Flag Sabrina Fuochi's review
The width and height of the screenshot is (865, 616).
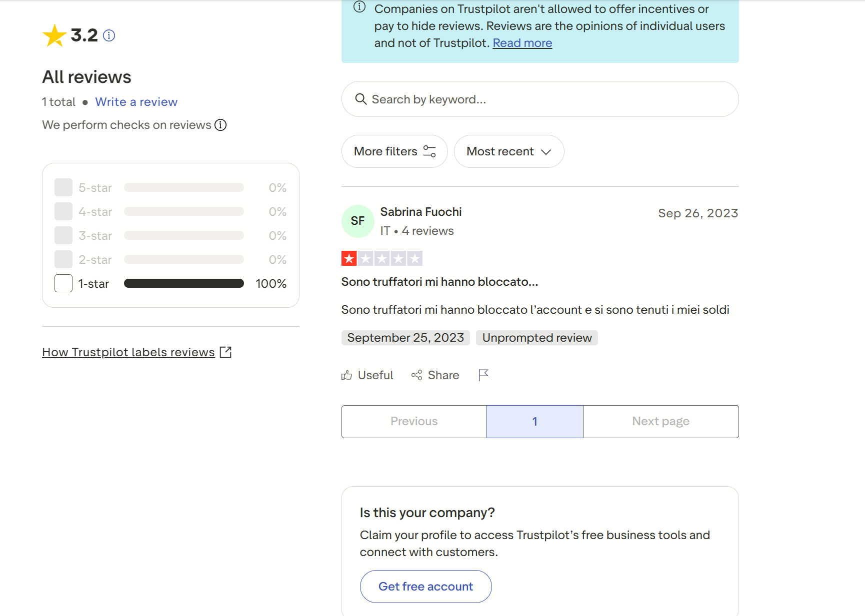(x=483, y=375)
